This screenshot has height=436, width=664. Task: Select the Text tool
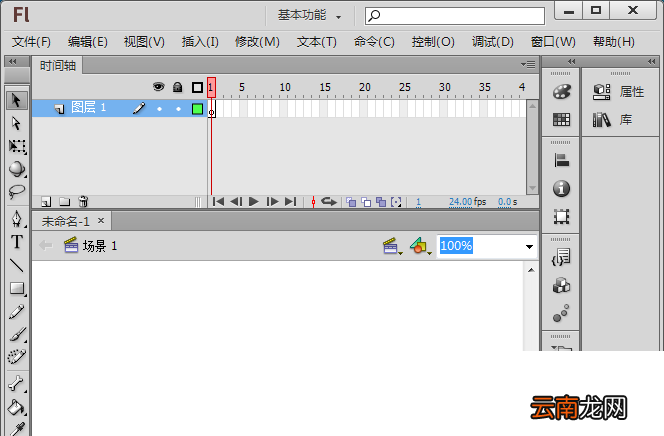click(17, 242)
